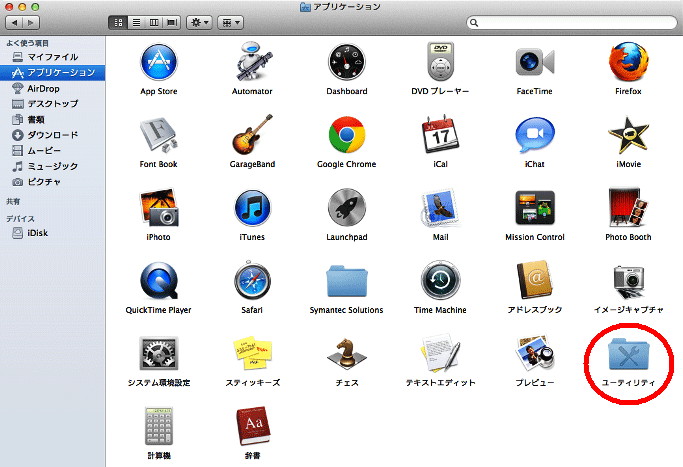
Task: Click the Mail stamp icon
Action: pyautogui.click(x=440, y=208)
